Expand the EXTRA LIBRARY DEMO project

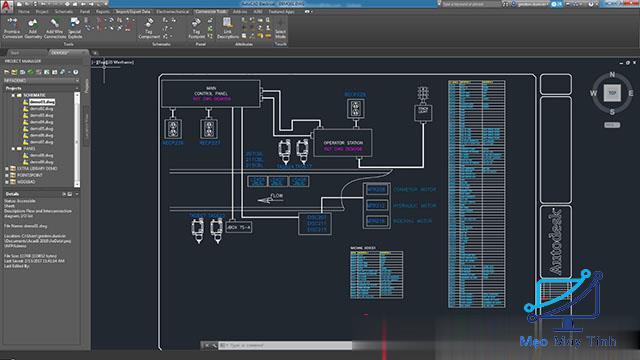click(x=7, y=169)
